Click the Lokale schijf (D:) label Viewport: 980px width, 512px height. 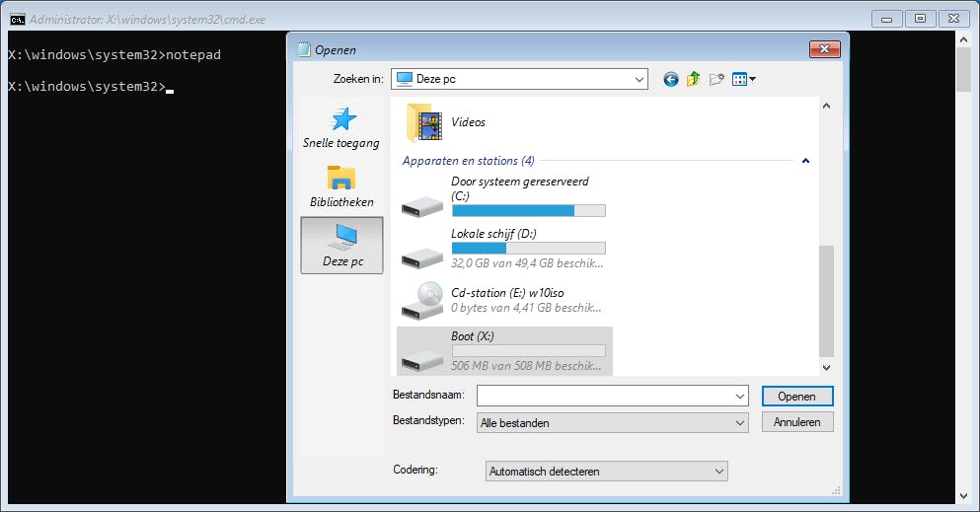tap(493, 234)
